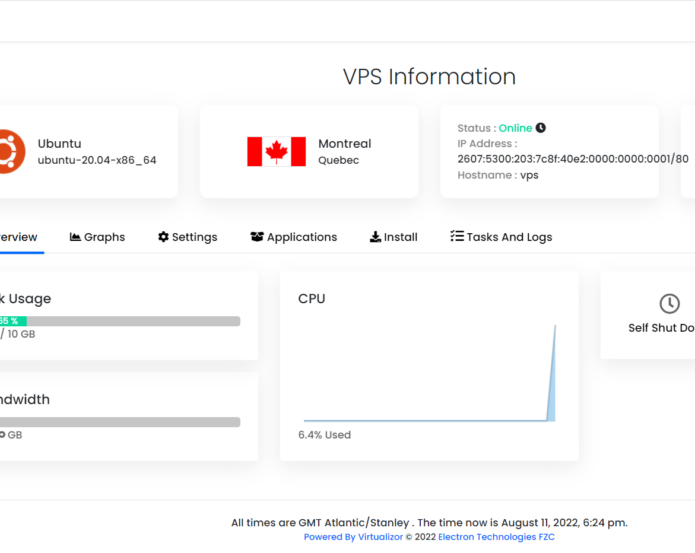This screenshot has height=553, width=695.
Task: Click the Self Shut Down label
Action: pos(661,328)
